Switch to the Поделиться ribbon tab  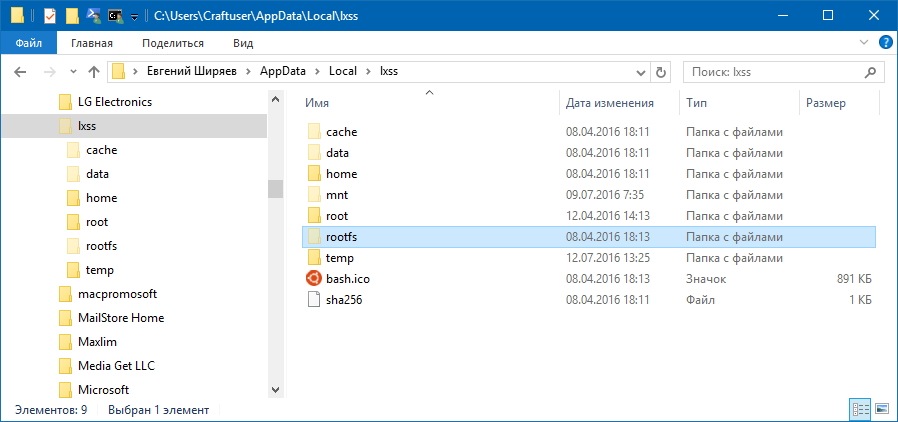point(173,43)
